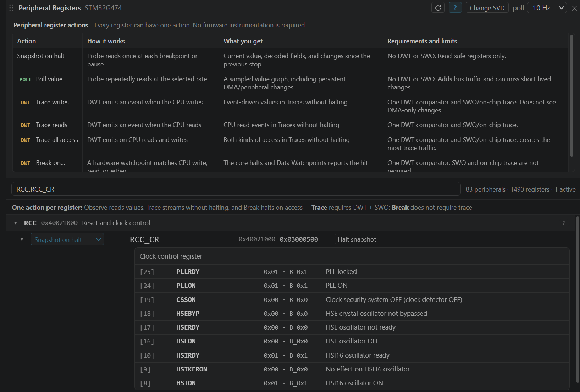Select the CSSON field row
The width and height of the screenshot is (580, 392).
352,300
